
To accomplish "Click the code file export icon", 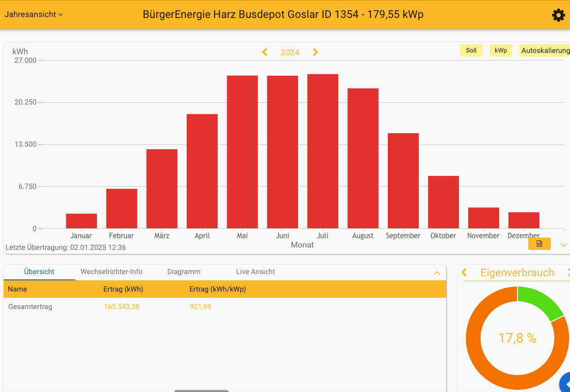I will (x=539, y=244).
